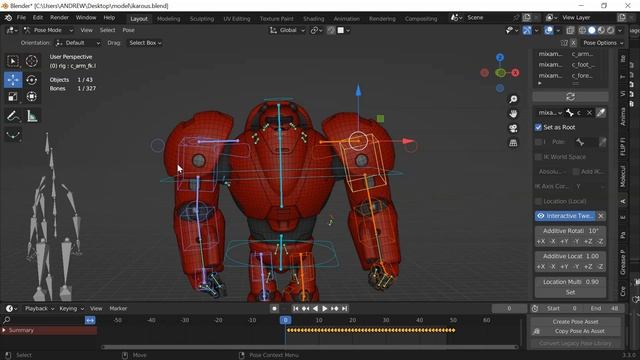Toggle camera view icon
The height and width of the screenshot is (360, 640).
(513, 129)
